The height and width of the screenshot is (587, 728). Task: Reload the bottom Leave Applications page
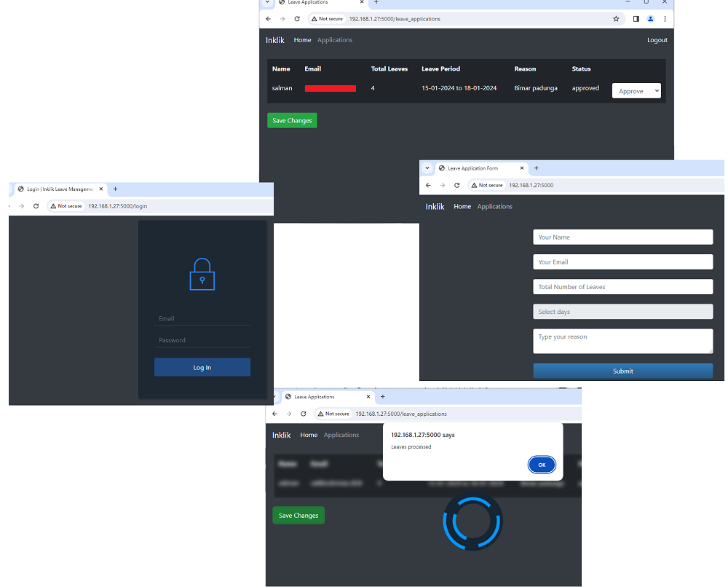click(x=304, y=414)
